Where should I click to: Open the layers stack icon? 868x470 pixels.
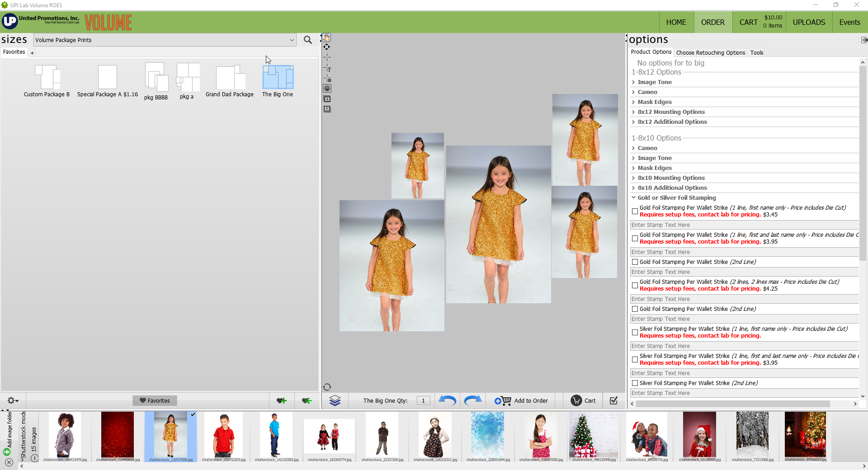tap(335, 400)
